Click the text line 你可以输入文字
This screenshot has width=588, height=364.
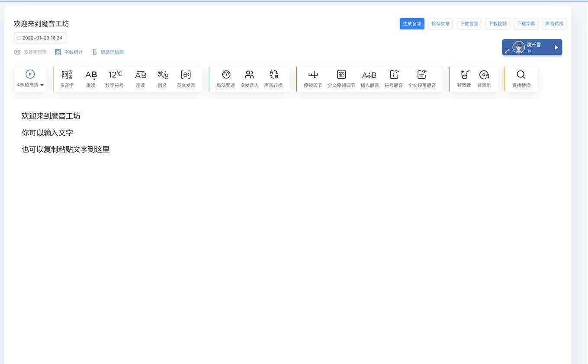click(47, 133)
